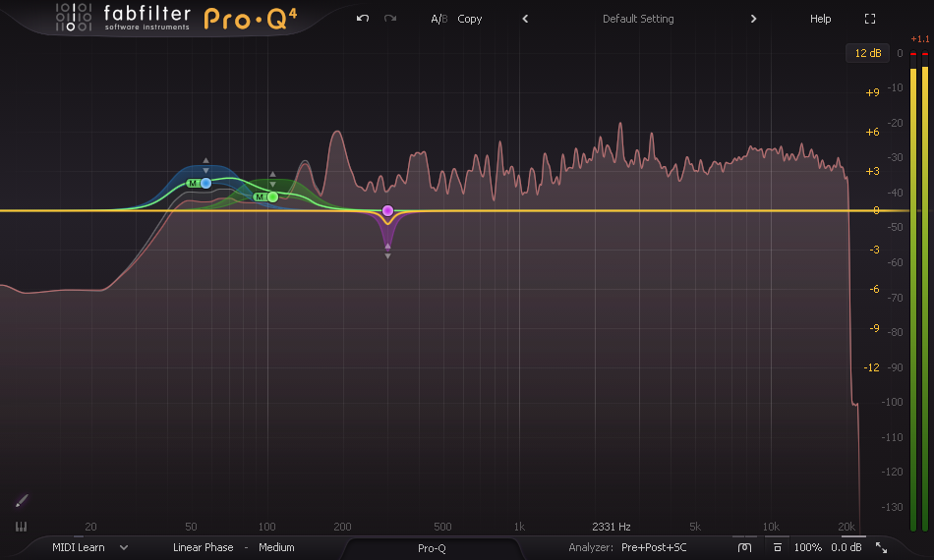
Task: Toggle full screen mode icon
Action: (870, 19)
